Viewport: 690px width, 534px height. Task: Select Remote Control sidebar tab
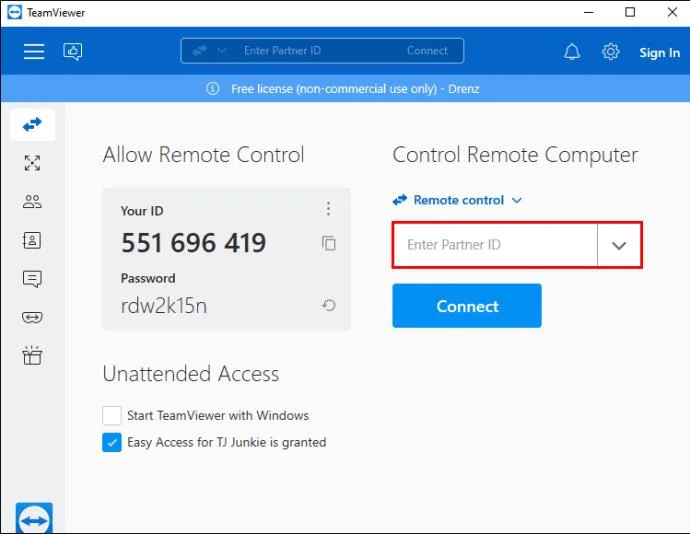point(33,125)
